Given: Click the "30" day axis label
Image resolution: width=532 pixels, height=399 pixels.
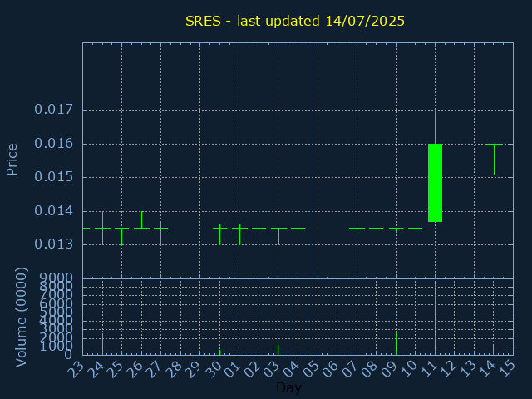Looking at the screenshot, I should (x=213, y=369).
